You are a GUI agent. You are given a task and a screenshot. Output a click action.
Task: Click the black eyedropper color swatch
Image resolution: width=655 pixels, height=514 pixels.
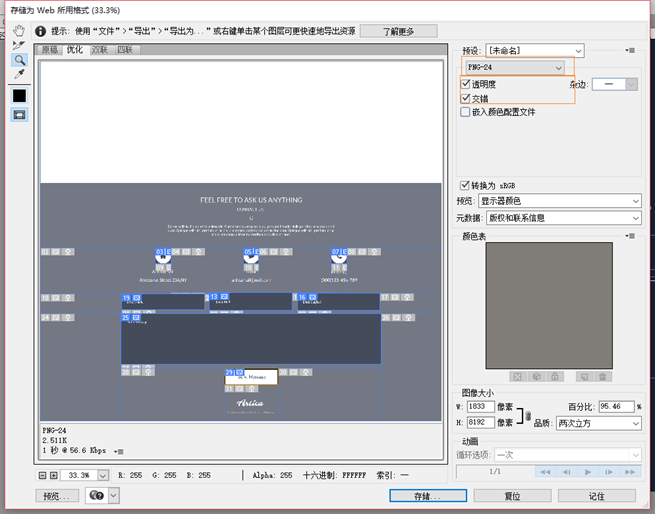click(19, 96)
